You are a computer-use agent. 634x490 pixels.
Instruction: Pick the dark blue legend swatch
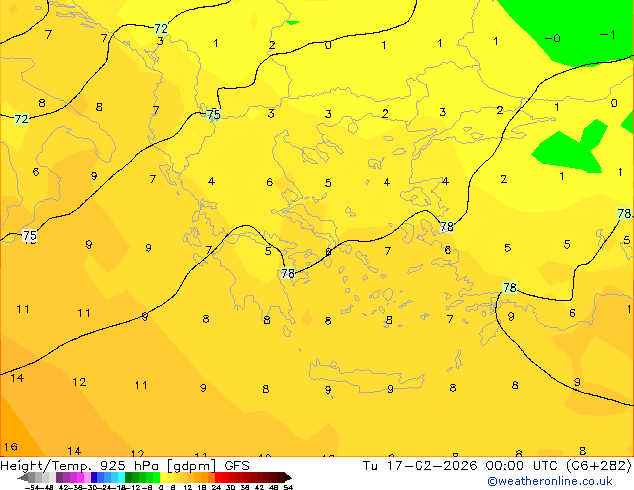tap(94, 477)
